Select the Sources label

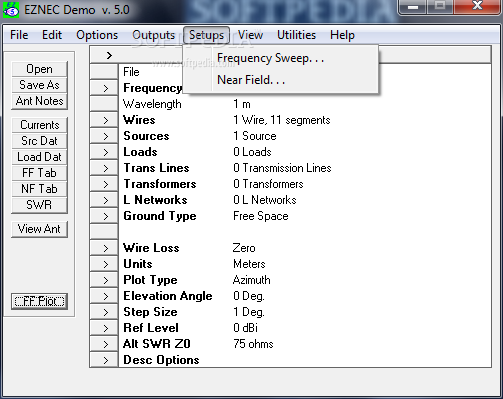click(146, 136)
